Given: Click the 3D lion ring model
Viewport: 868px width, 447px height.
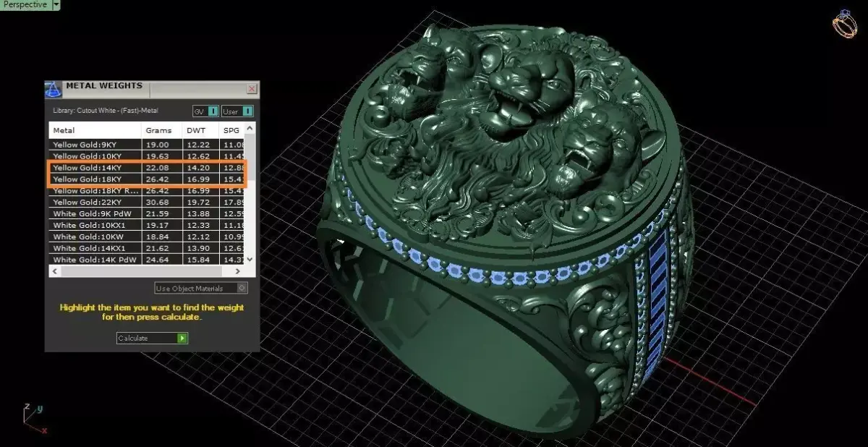Looking at the screenshot, I should click(x=506, y=231).
